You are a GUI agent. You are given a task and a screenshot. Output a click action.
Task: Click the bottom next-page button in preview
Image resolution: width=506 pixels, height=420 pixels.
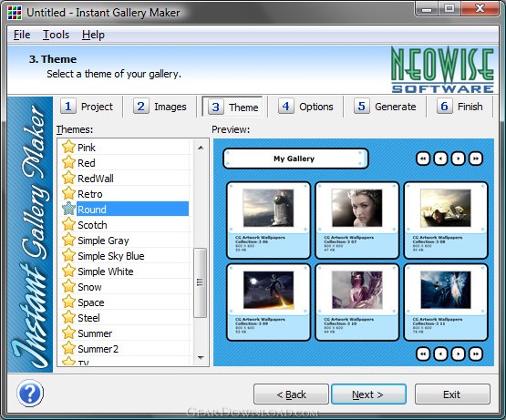(458, 353)
